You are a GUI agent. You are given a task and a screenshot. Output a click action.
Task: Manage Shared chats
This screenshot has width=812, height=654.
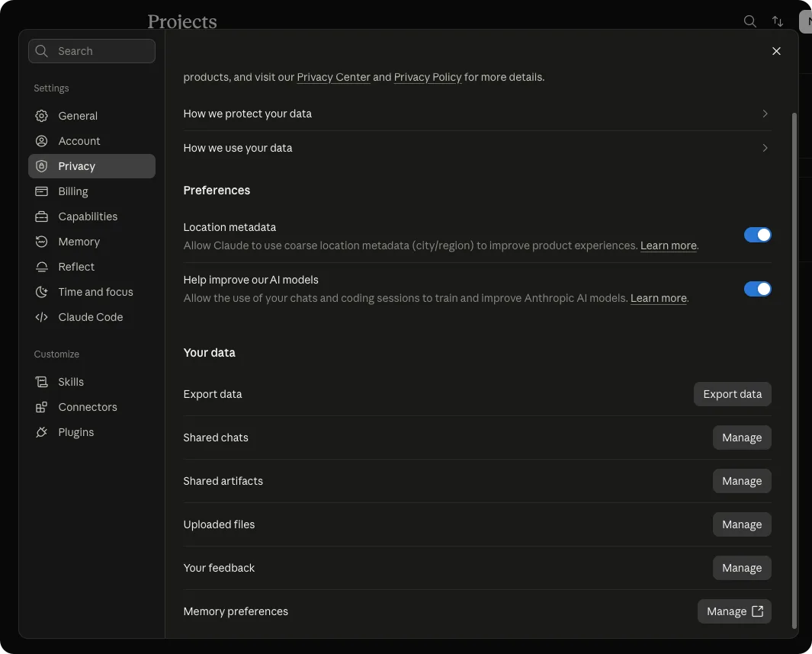point(742,438)
